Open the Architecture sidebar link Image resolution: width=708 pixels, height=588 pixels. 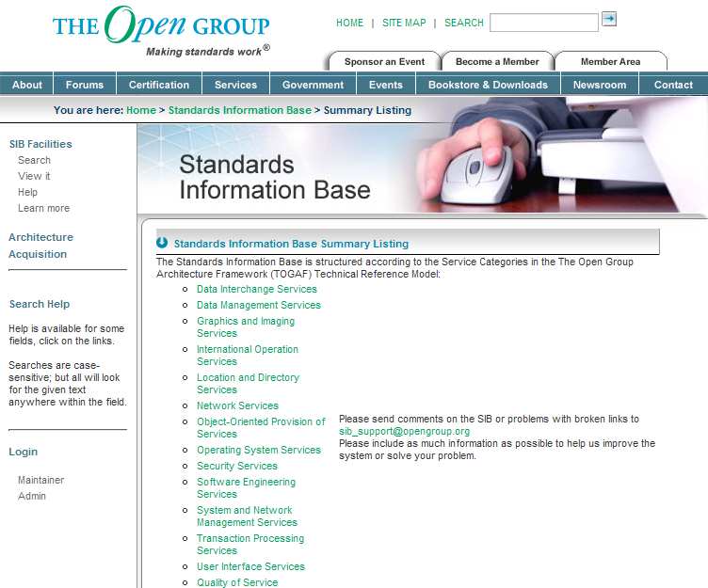(40, 237)
